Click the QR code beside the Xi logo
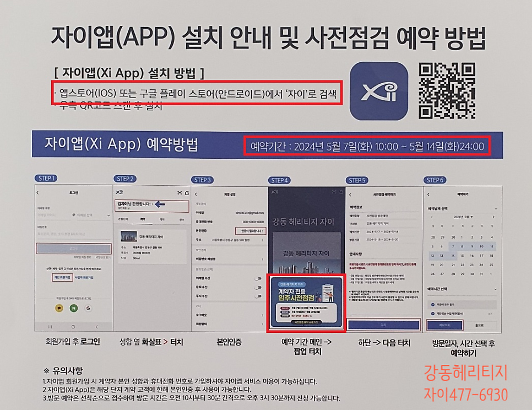Image resolution: width=532 pixels, height=410 pixels. click(x=447, y=90)
